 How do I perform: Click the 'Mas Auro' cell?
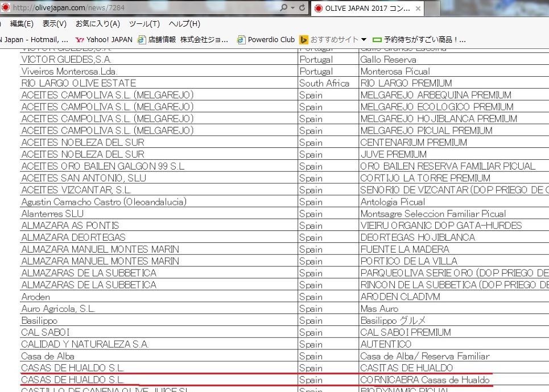(454, 309)
